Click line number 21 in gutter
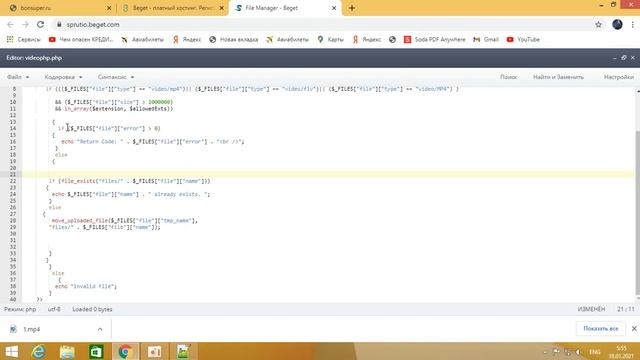This screenshot has width=640, height=360. [13, 175]
